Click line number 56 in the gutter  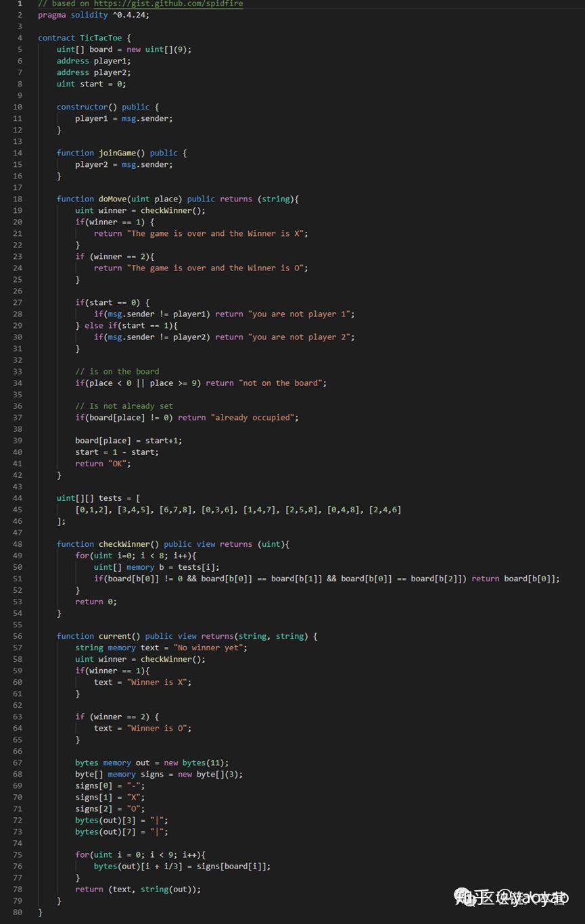pyautogui.click(x=18, y=636)
